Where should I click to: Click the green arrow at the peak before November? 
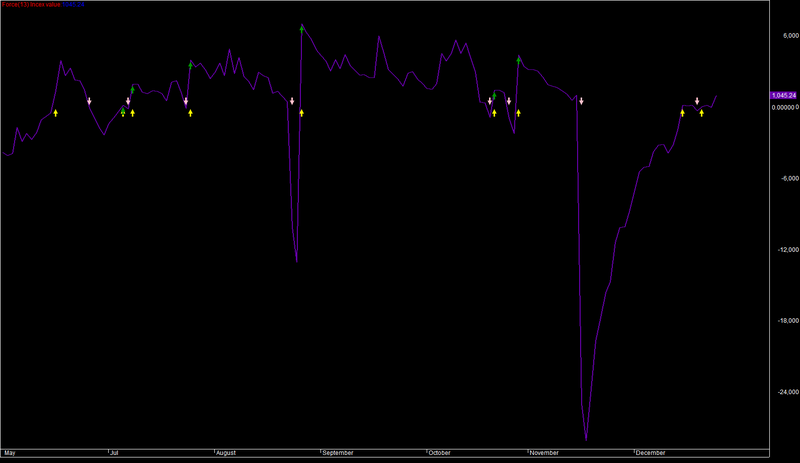[x=518, y=60]
